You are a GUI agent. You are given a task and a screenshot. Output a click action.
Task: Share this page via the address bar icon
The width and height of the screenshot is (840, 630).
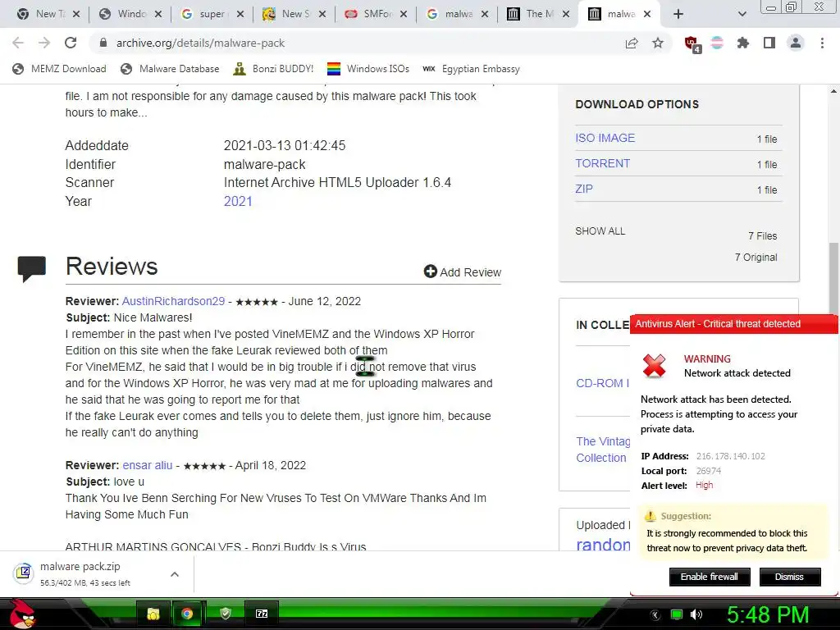632,43
